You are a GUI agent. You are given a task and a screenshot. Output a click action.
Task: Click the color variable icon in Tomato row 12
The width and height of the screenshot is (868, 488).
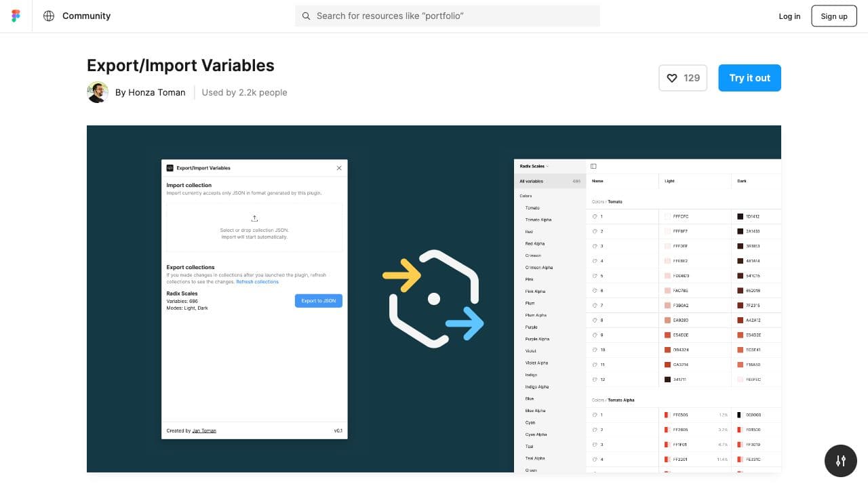point(595,380)
